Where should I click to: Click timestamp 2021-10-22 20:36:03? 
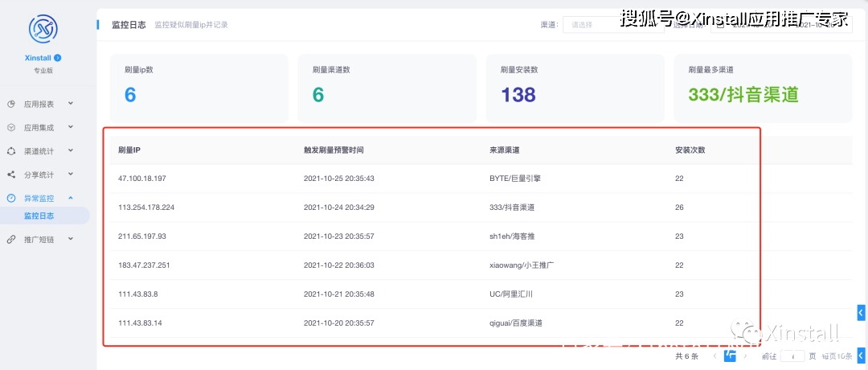(x=339, y=265)
